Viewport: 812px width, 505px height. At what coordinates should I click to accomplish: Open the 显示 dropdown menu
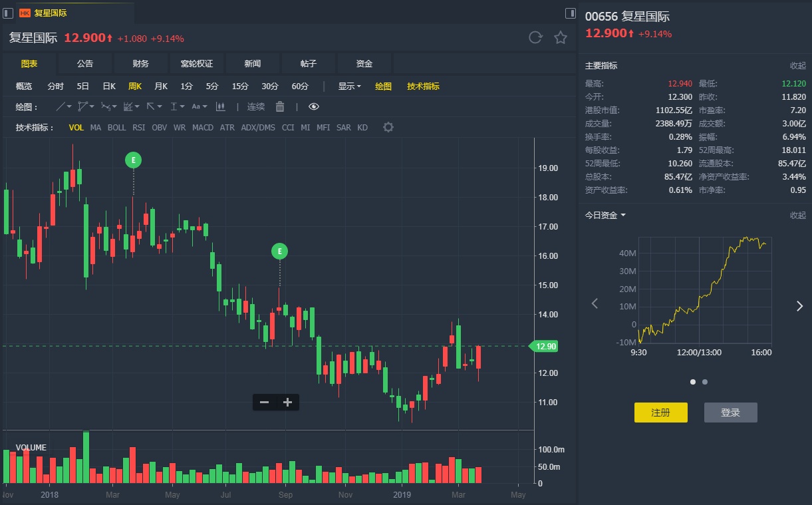coord(349,86)
